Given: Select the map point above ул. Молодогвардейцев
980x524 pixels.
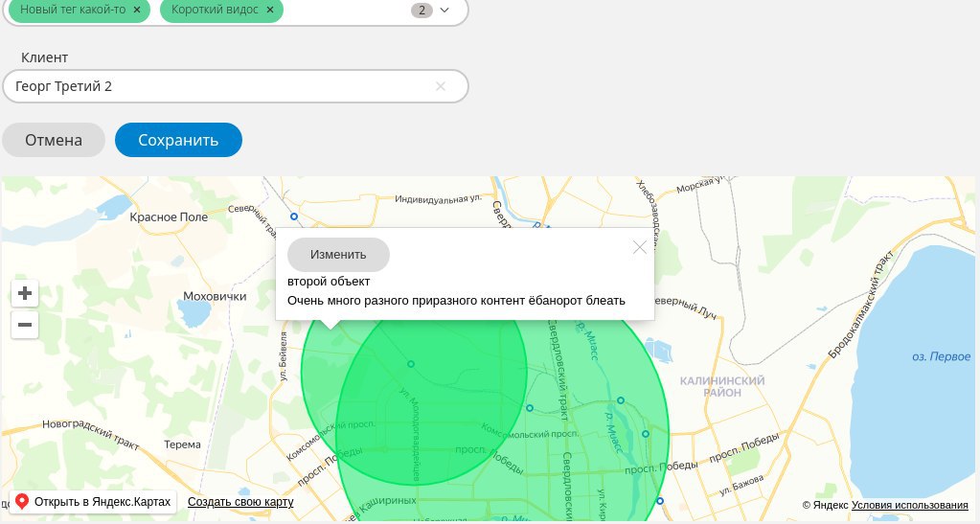Looking at the screenshot, I should click(411, 364).
